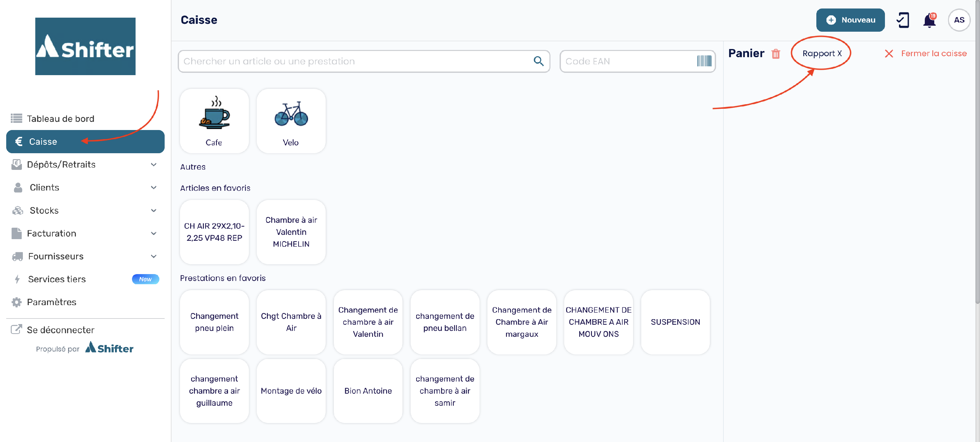
Task: Click the Prestations en favoris heading
Action: pyautogui.click(x=222, y=278)
